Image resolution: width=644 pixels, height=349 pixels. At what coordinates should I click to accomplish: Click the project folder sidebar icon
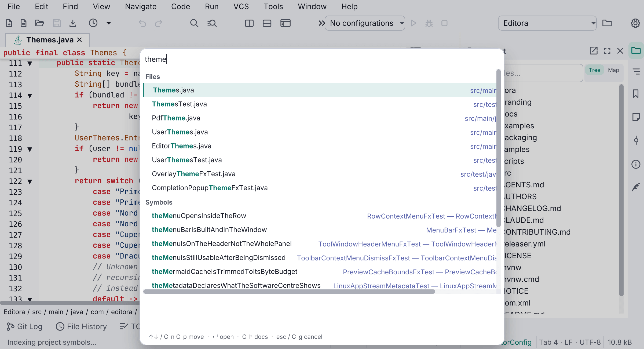[x=636, y=50]
